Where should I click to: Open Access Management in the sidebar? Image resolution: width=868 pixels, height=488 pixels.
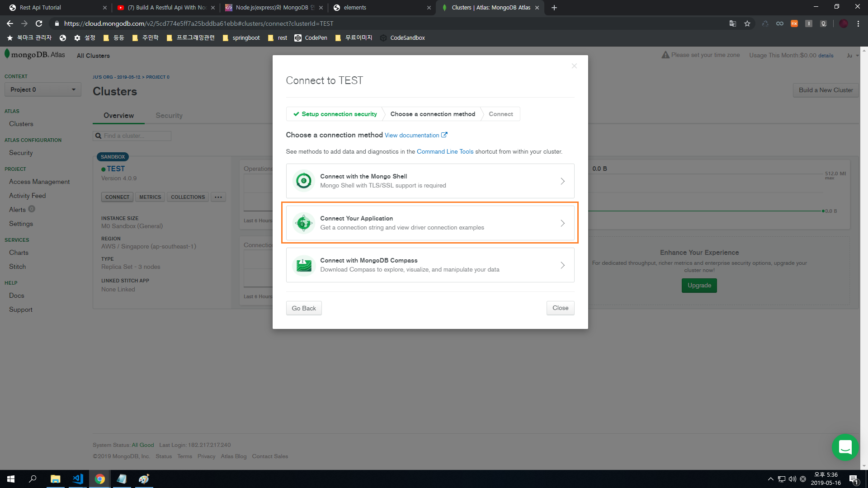(39, 182)
